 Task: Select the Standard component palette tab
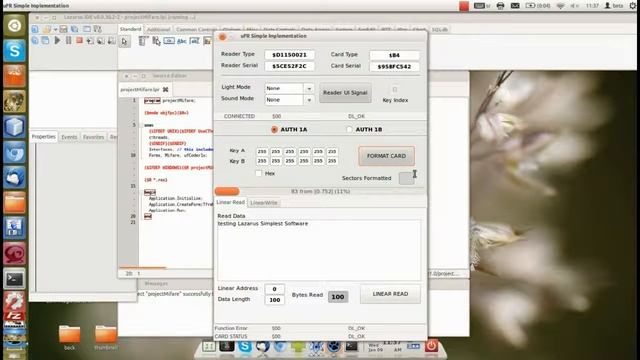(x=131, y=29)
